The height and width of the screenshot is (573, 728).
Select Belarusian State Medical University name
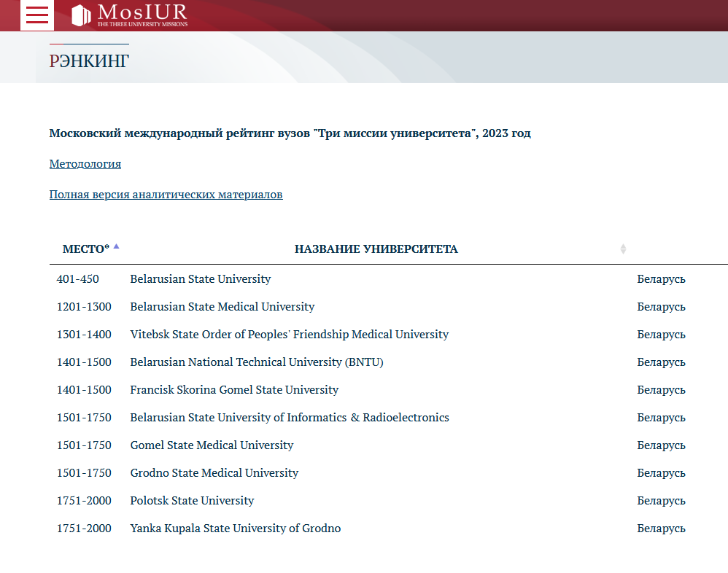[222, 307]
